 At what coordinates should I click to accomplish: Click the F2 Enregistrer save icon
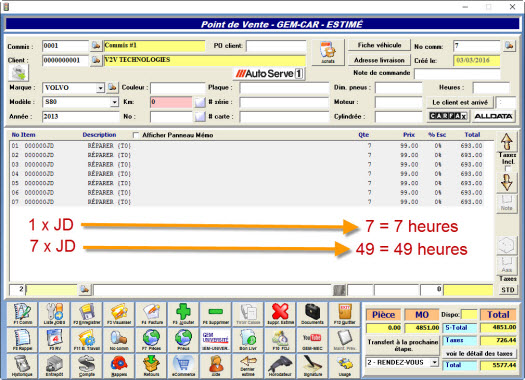87,314
